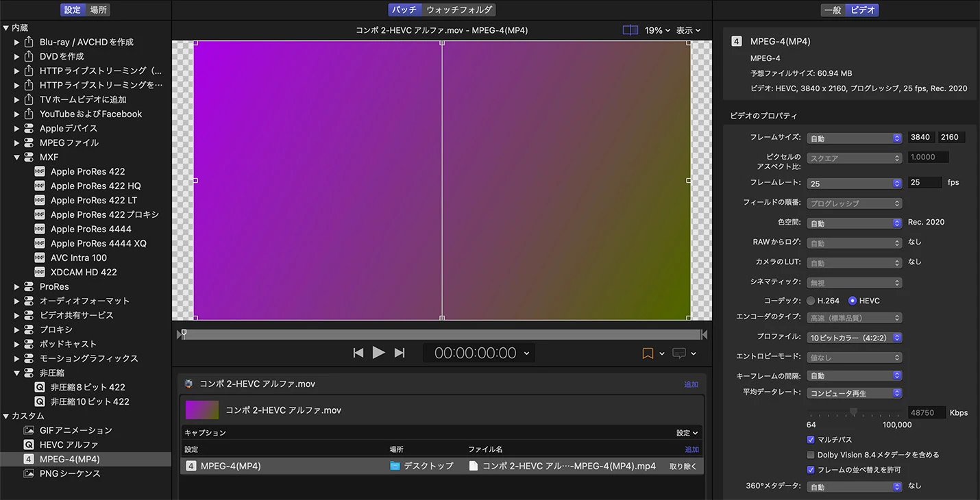Click 追加 link in job header

pos(691,384)
